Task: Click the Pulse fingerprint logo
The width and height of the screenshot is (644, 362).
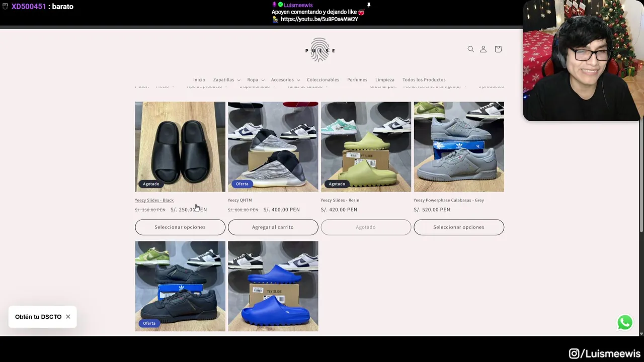Action: click(320, 50)
